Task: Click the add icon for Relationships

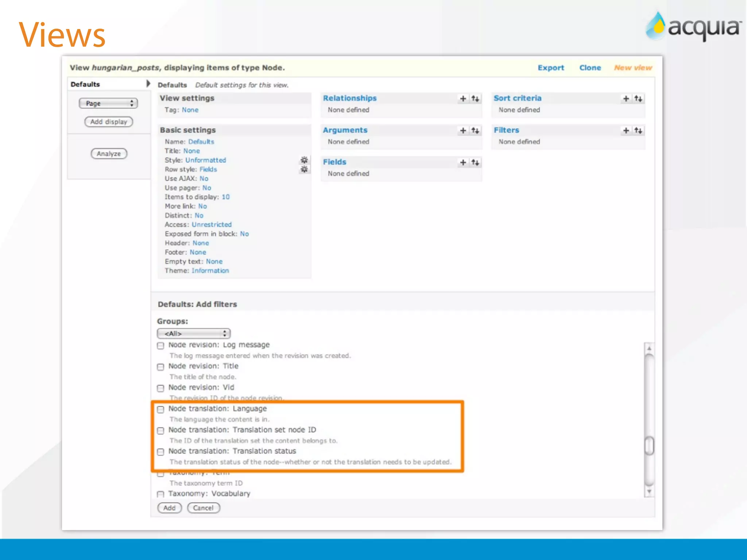Action: coord(463,98)
